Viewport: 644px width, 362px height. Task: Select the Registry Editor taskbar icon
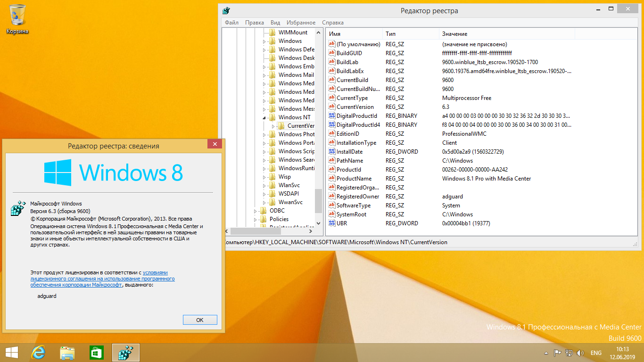pyautogui.click(x=125, y=352)
